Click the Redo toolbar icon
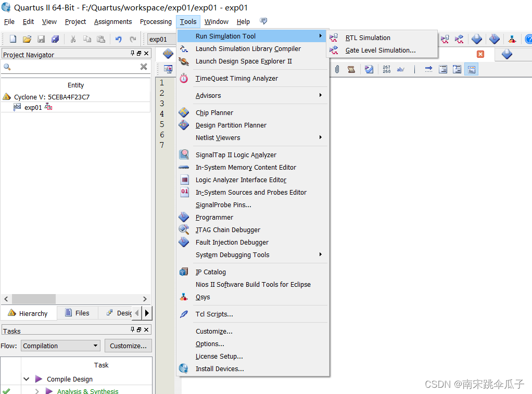Screen dimensions: 532x394 133,39
